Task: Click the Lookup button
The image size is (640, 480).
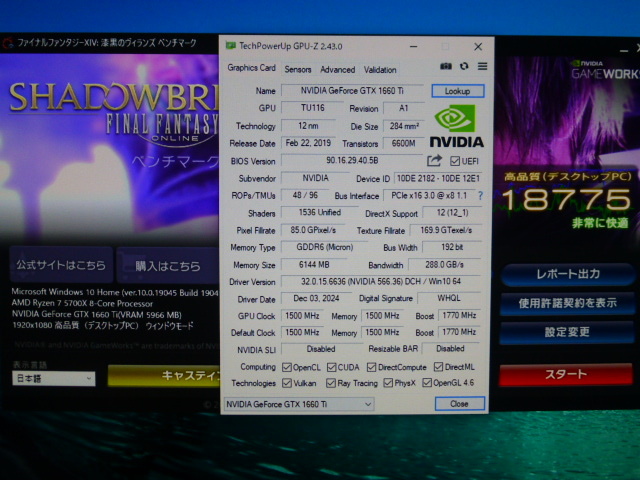Action: click(x=458, y=91)
